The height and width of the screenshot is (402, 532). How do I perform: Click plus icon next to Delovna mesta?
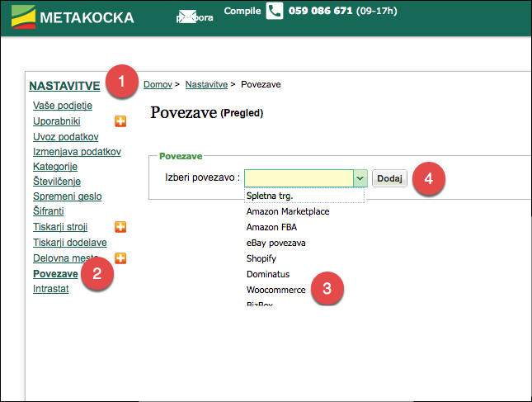point(120,258)
